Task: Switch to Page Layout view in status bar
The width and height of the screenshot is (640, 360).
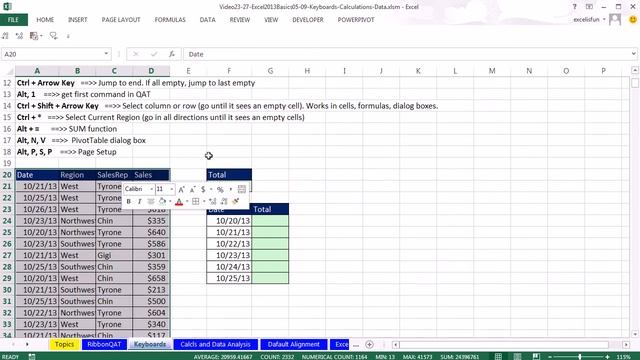Action: point(518,357)
